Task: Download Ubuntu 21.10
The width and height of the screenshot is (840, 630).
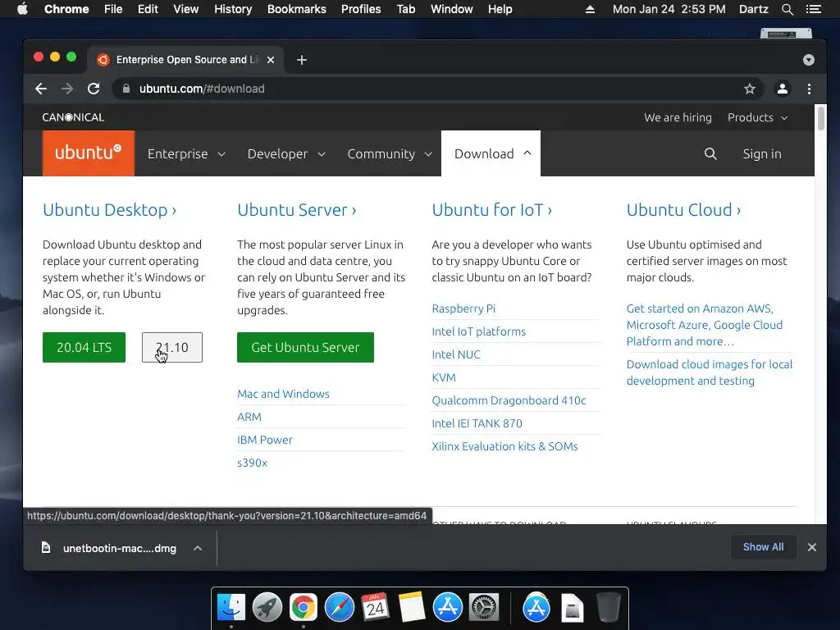Action: tap(172, 347)
